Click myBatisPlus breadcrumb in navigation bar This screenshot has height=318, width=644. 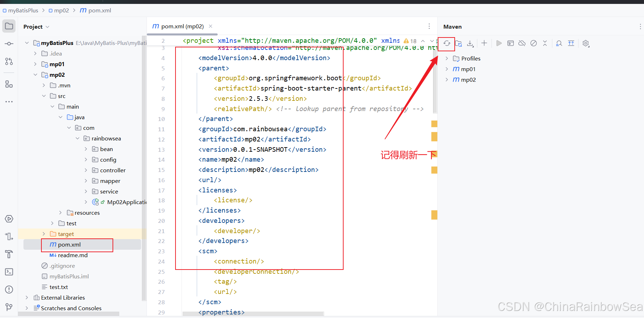[x=21, y=10]
